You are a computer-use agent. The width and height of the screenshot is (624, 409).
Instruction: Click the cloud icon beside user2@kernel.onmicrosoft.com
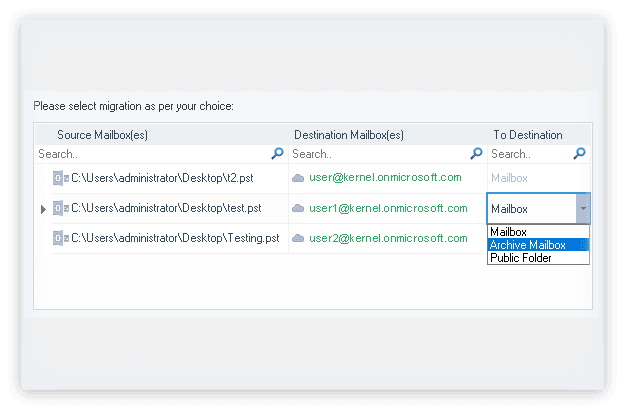tap(298, 238)
